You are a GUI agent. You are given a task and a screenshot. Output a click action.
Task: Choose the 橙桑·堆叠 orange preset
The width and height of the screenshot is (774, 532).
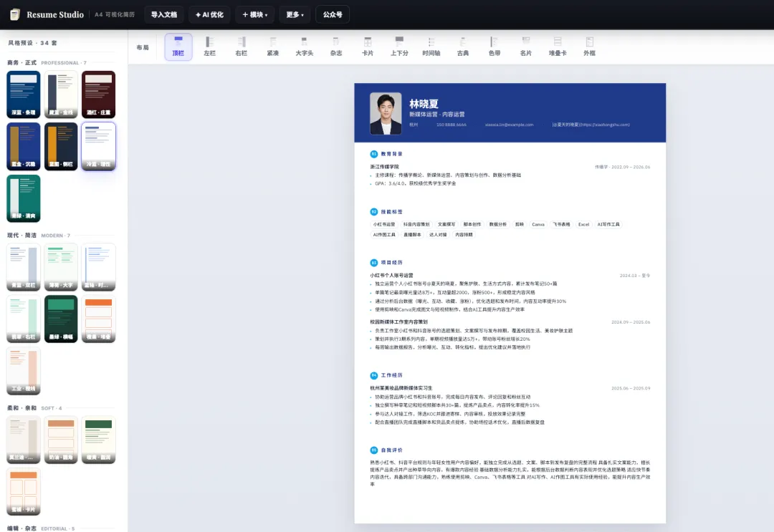99,319
